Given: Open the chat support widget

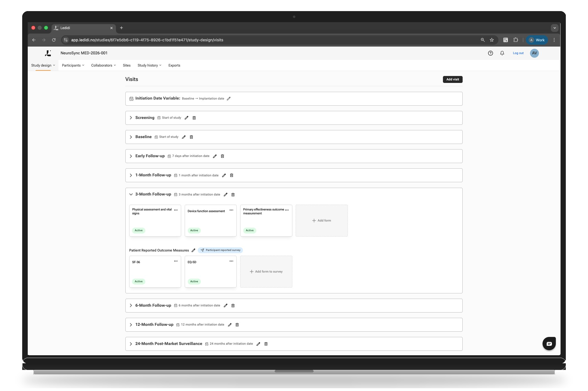Looking at the screenshot, I should [x=549, y=344].
